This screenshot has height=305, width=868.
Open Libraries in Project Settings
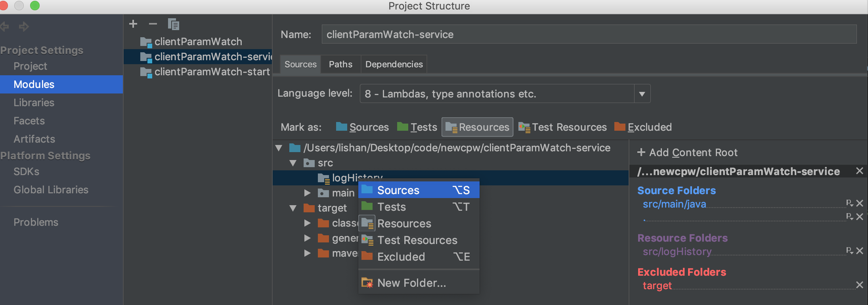point(34,103)
